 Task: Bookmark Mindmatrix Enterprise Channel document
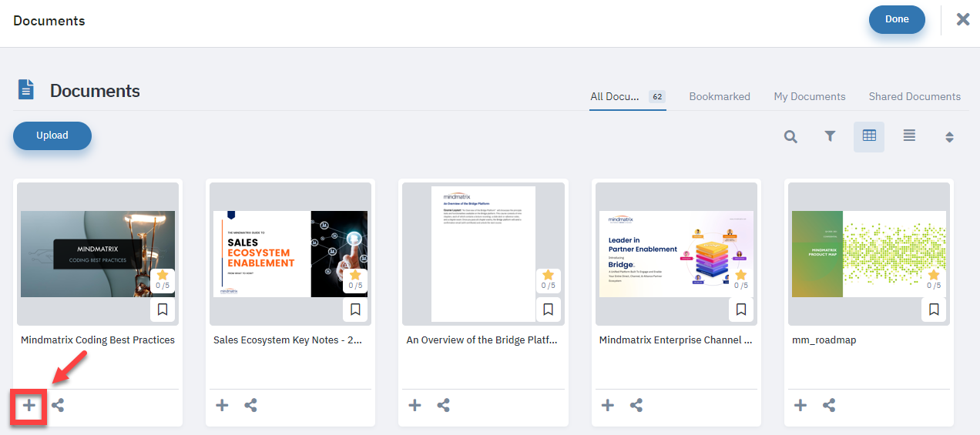[x=741, y=310]
